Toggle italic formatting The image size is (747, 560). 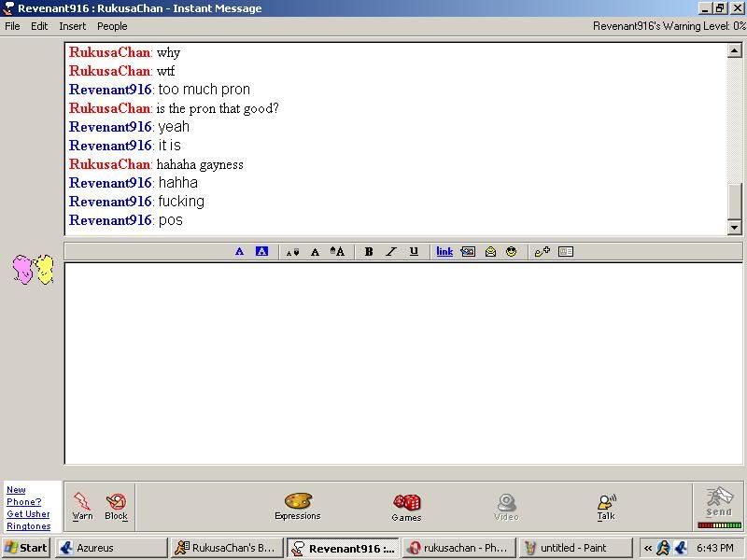pyautogui.click(x=391, y=252)
